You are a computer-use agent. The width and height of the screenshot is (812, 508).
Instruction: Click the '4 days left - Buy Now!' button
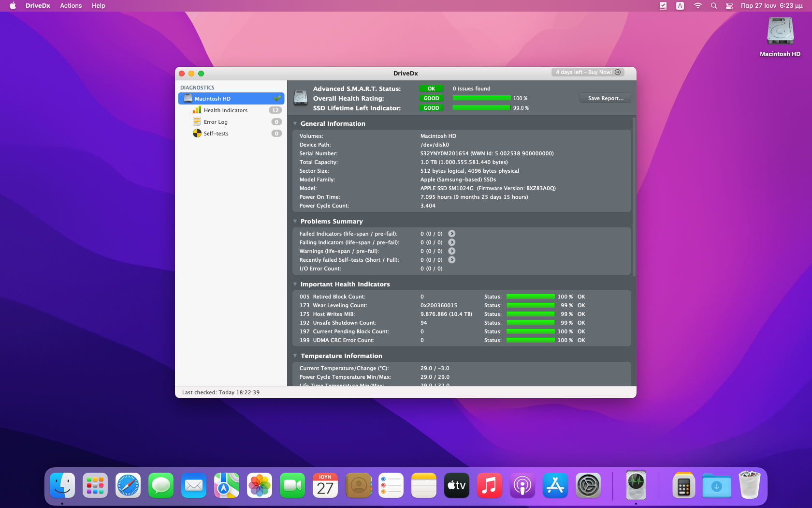588,72
